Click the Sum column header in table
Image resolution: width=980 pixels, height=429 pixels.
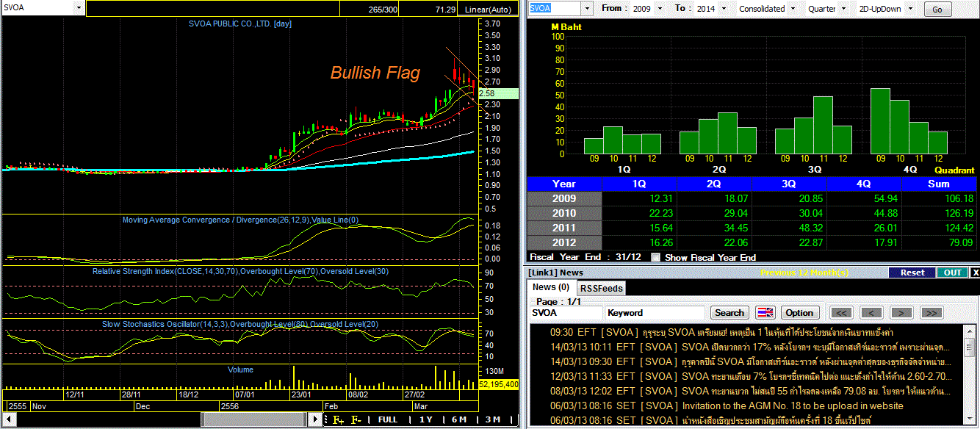point(940,184)
